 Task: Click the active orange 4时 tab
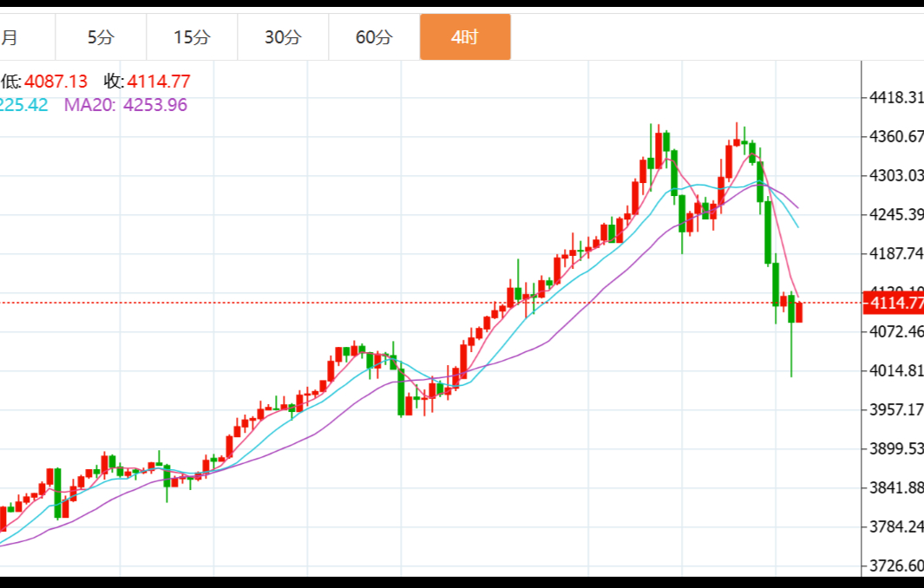coord(465,37)
